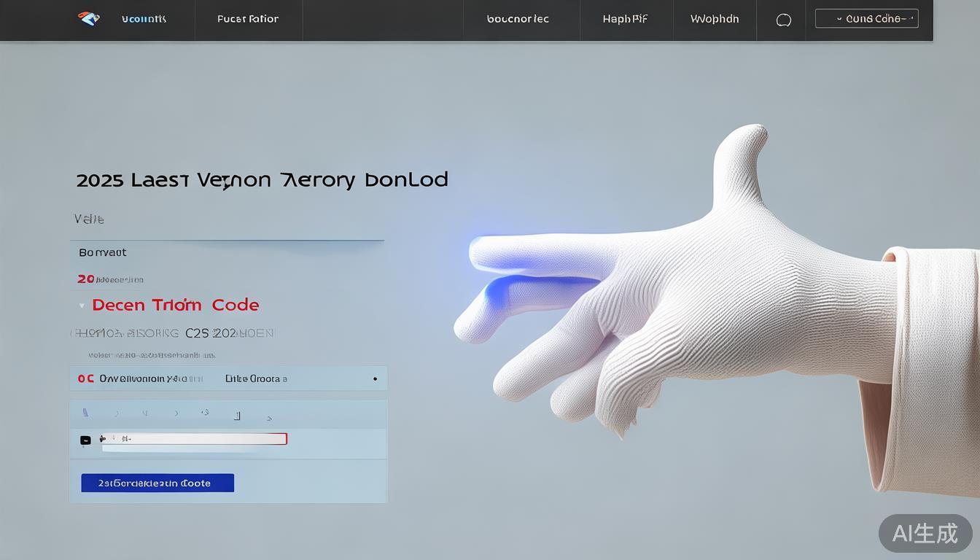The height and width of the screenshot is (560, 980).
Task: Click the small black square icon beside the input bar
Action: 85,440
